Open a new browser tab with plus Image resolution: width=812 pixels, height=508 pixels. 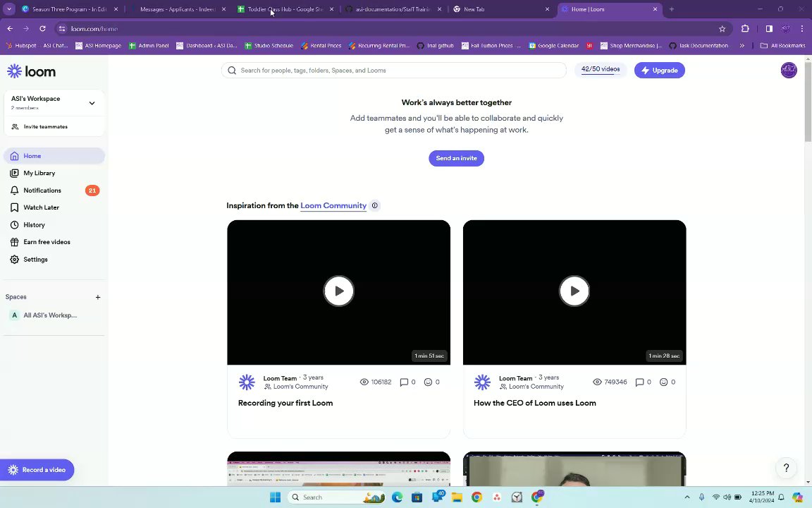pyautogui.click(x=672, y=9)
